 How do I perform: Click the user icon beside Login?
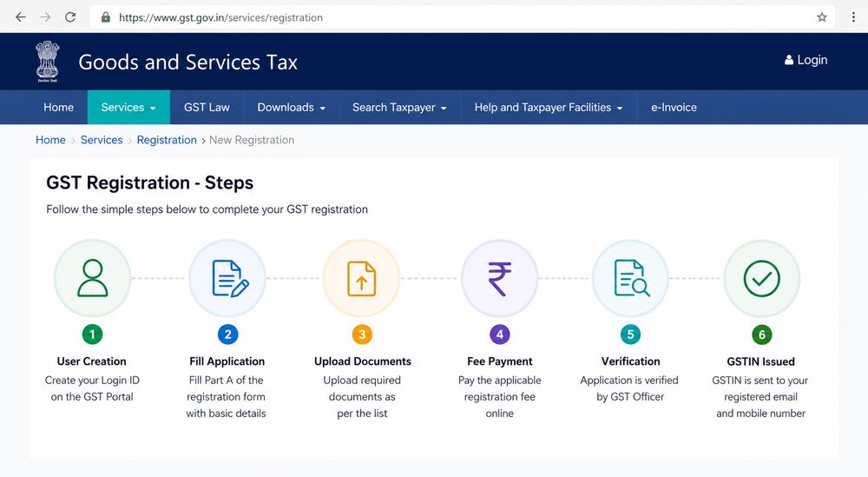789,60
